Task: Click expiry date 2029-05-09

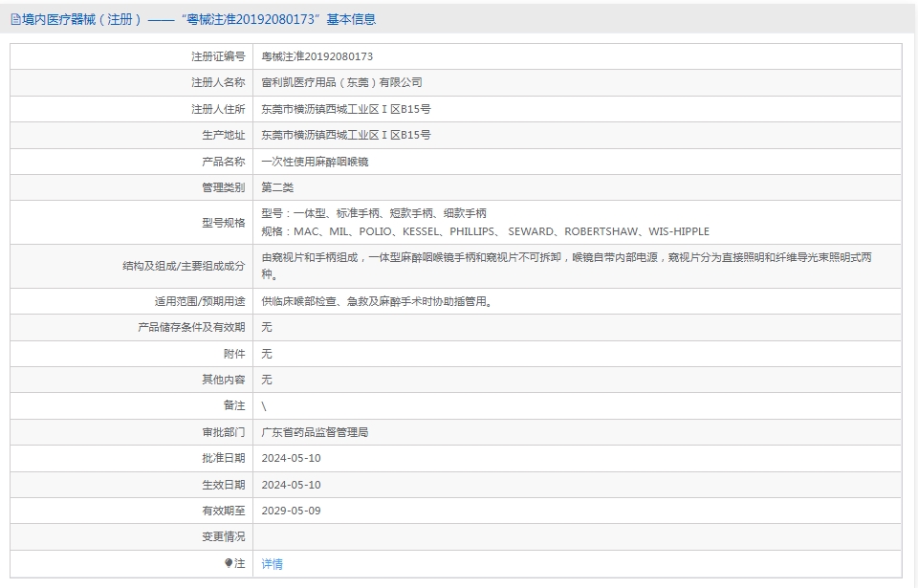Action: [291, 511]
